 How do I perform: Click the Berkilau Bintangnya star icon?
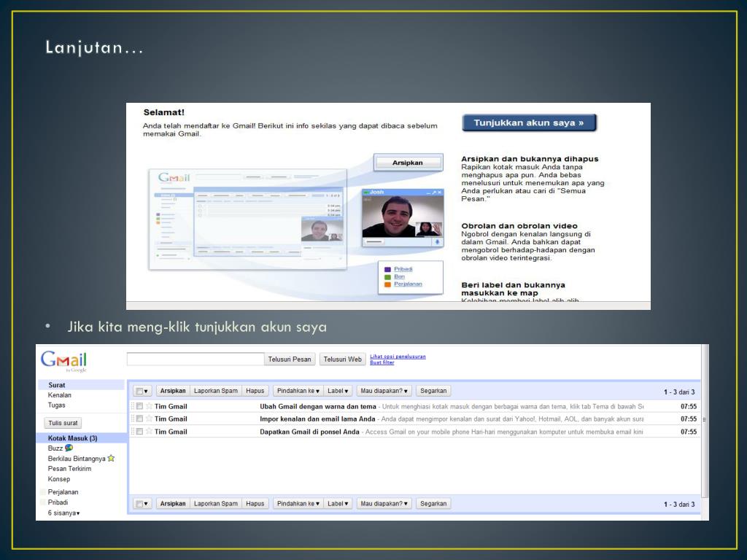tap(111, 459)
